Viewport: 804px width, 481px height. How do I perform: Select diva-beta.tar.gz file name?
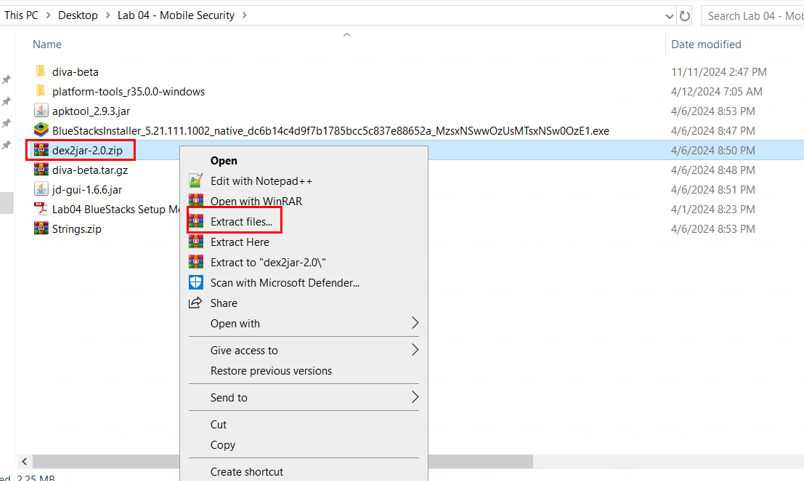[90, 170]
